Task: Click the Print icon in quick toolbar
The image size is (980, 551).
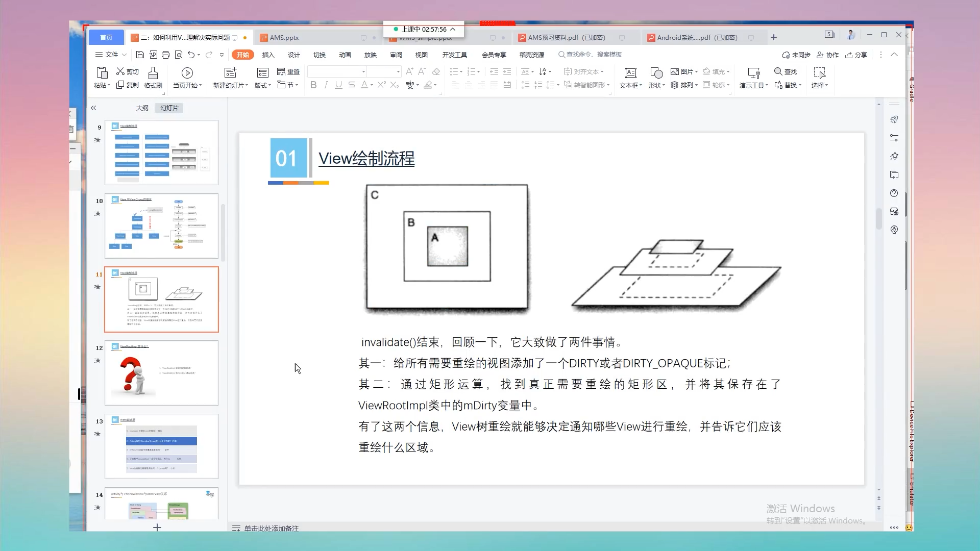Action: [165, 55]
